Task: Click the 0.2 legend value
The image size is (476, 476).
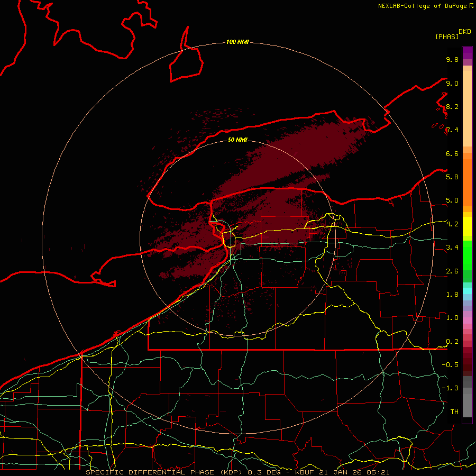Action: coord(452,342)
